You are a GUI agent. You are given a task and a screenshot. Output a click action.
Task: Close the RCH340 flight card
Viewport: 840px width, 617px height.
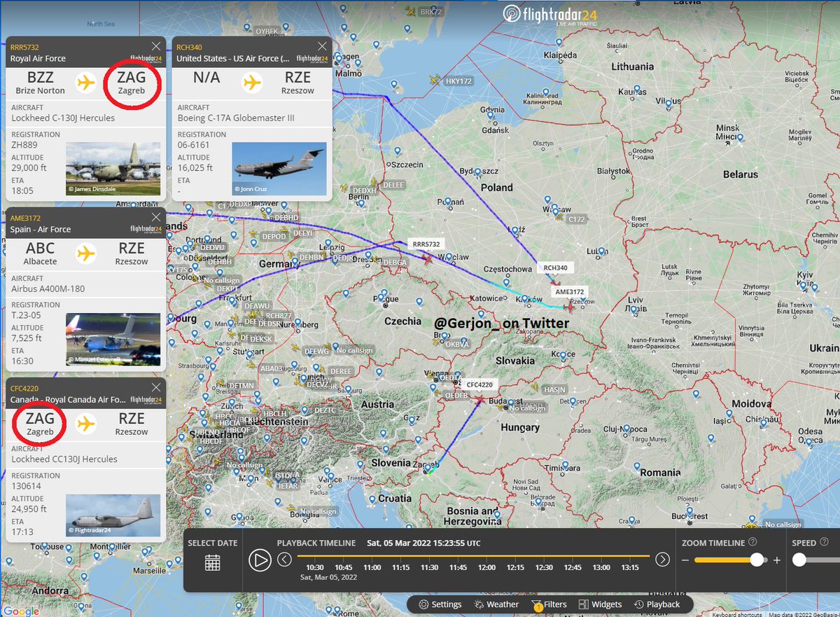[x=321, y=46]
